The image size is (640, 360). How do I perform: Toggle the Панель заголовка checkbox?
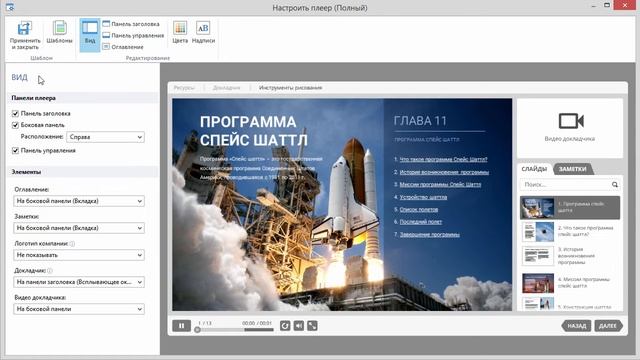click(x=16, y=113)
